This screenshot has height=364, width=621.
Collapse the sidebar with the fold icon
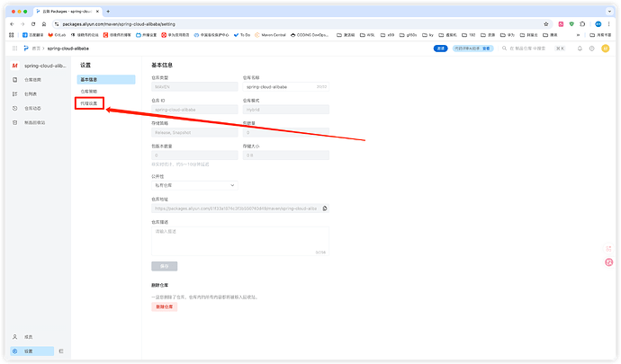61,351
